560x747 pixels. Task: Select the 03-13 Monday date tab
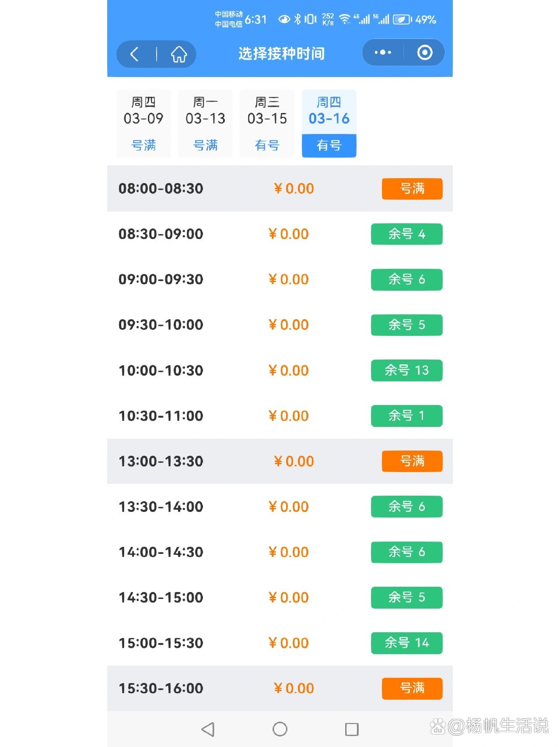(205, 123)
